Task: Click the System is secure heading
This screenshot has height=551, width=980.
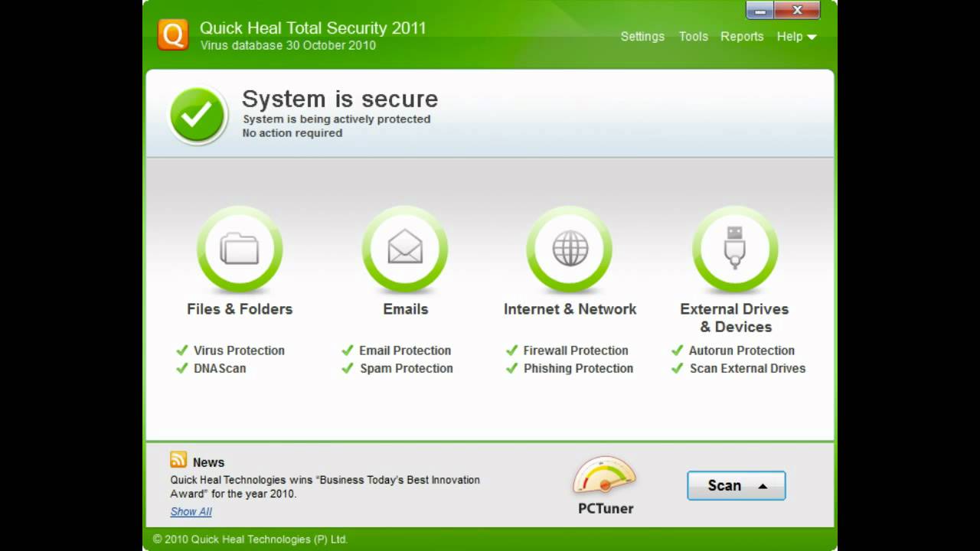Action: click(340, 99)
